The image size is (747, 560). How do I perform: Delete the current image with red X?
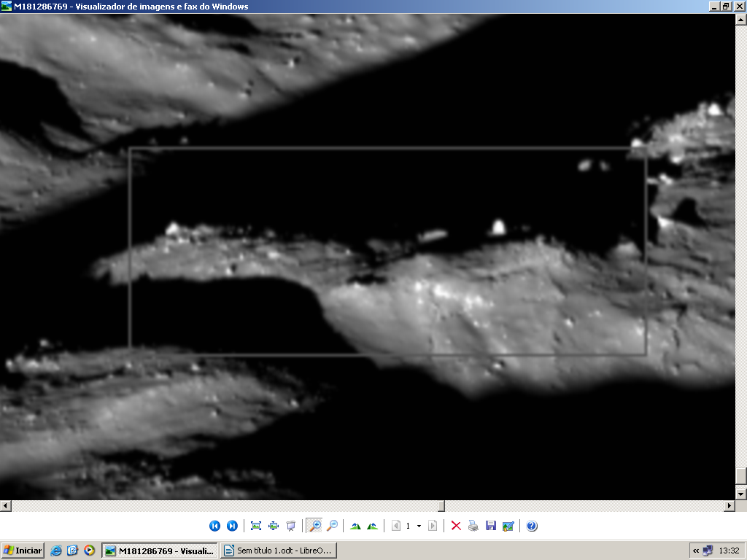456,526
